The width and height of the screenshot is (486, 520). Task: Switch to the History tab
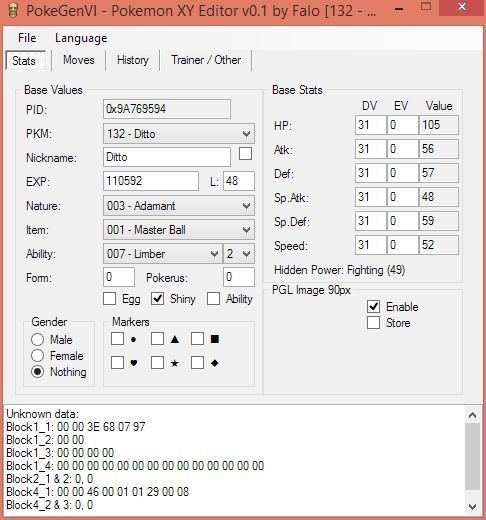point(133,60)
